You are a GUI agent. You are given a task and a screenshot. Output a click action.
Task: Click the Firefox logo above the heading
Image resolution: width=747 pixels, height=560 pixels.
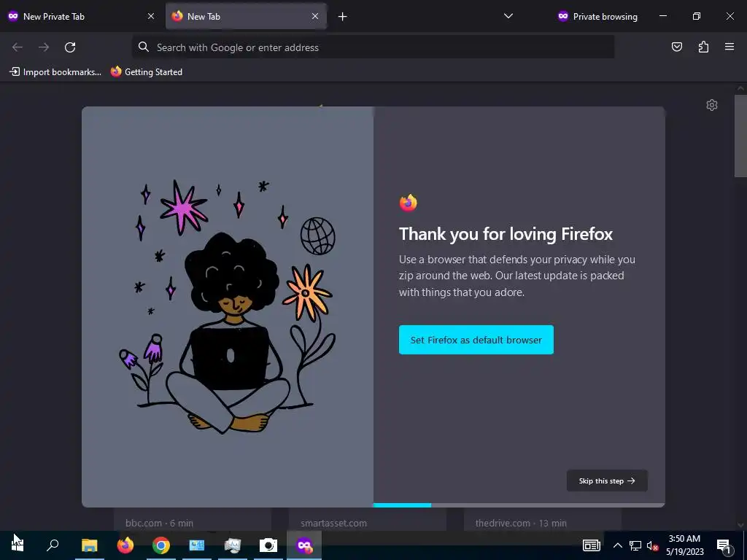[x=409, y=203]
